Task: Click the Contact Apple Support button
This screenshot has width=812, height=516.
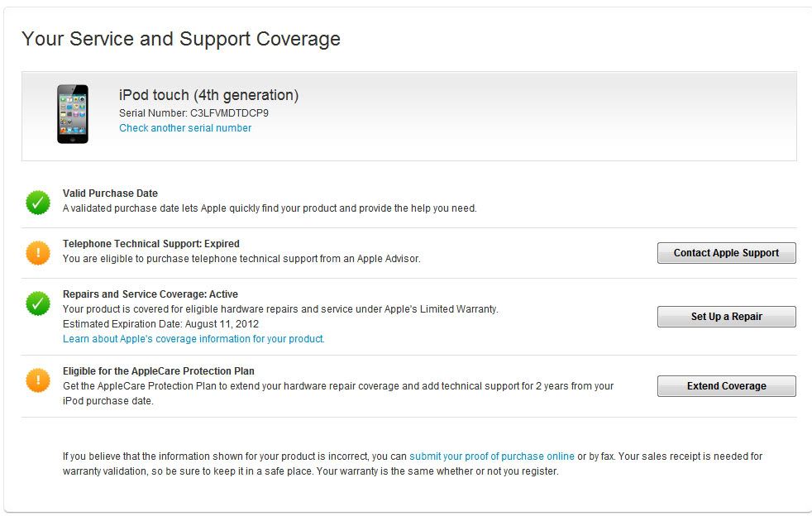Action: point(726,253)
